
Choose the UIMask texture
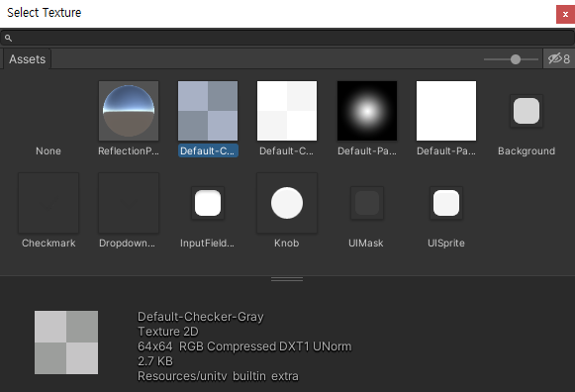tap(367, 203)
